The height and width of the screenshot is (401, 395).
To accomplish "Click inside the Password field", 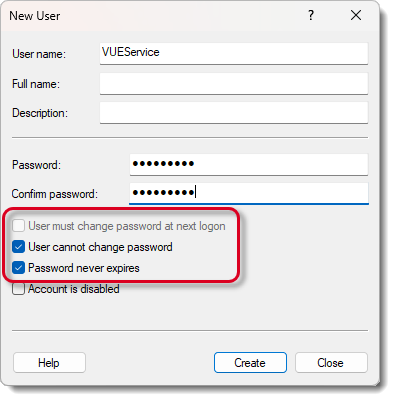I will tap(249, 164).
